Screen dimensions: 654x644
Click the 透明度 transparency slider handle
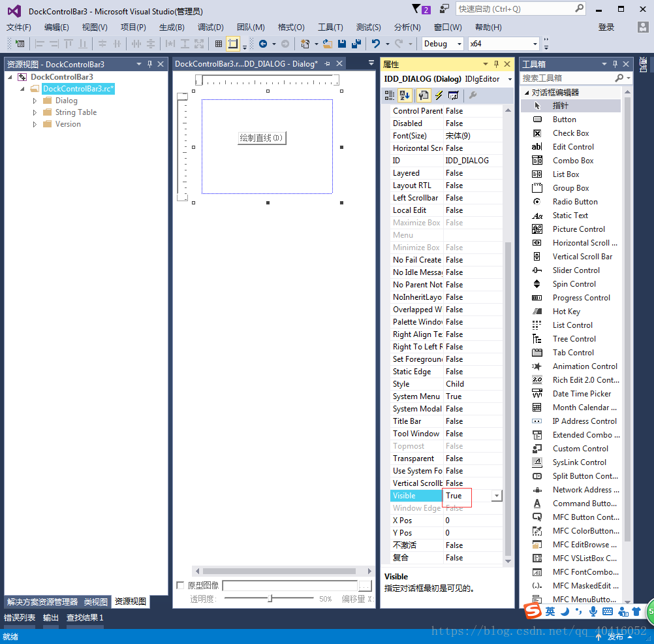click(270, 598)
